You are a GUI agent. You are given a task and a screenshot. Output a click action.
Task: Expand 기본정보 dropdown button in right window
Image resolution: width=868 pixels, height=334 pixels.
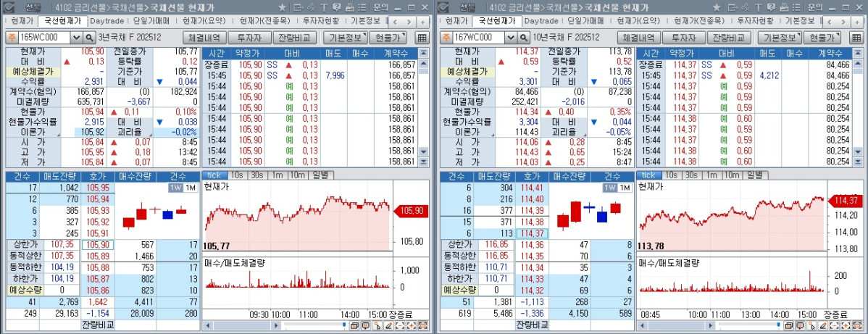tap(779, 38)
